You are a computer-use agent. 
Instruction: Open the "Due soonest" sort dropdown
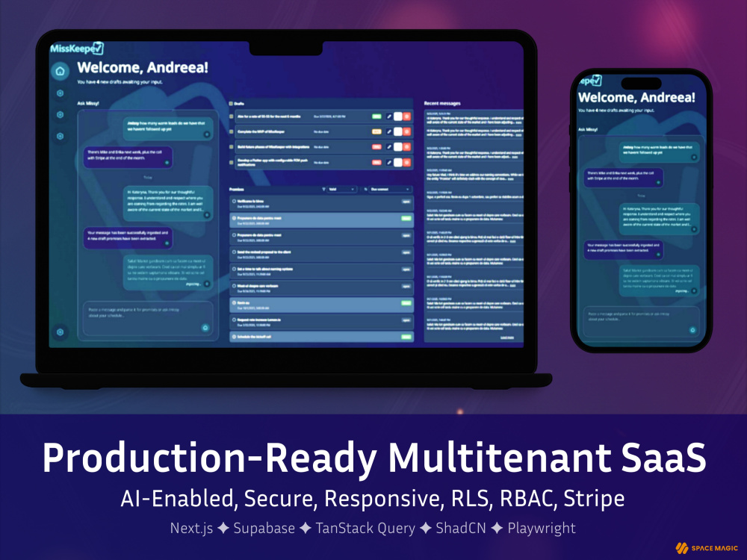(x=391, y=190)
